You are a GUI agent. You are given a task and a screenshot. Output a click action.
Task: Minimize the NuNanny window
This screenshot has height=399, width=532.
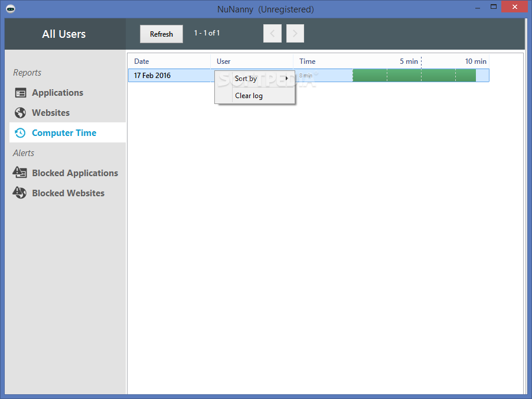[x=478, y=8]
